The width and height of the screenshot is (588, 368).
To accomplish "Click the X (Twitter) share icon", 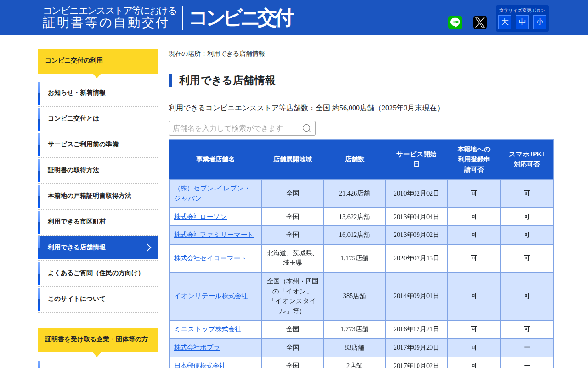I will pos(480,23).
